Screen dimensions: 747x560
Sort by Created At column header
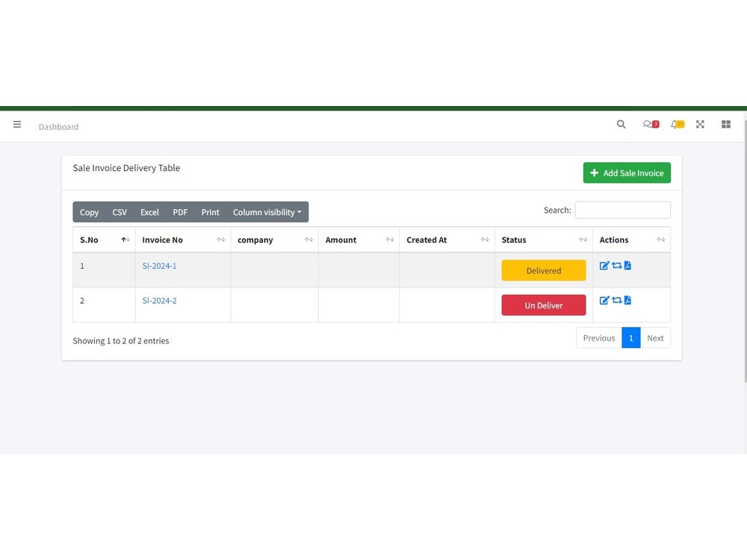(447, 240)
